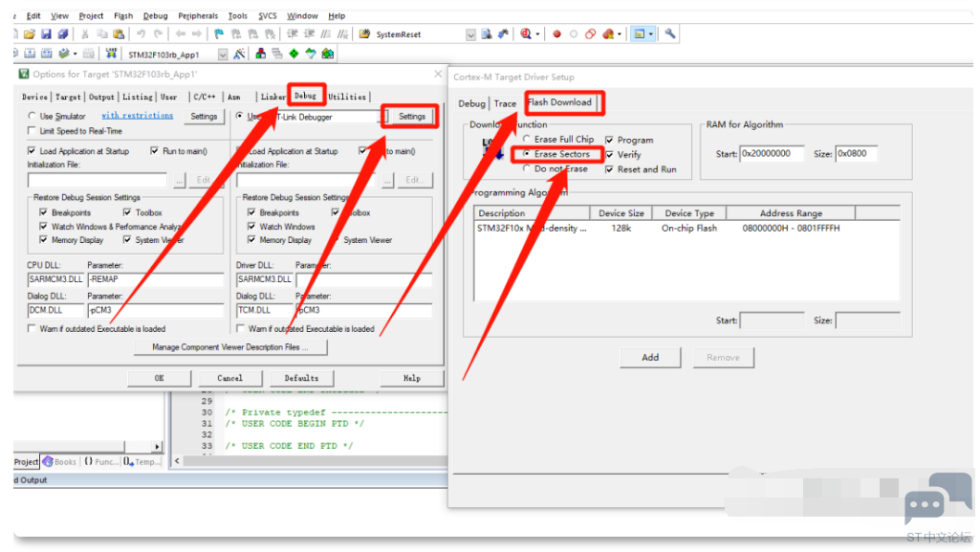Toggle the Verify checkbox
The width and height of the screenshot is (980, 552).
pyautogui.click(x=610, y=155)
